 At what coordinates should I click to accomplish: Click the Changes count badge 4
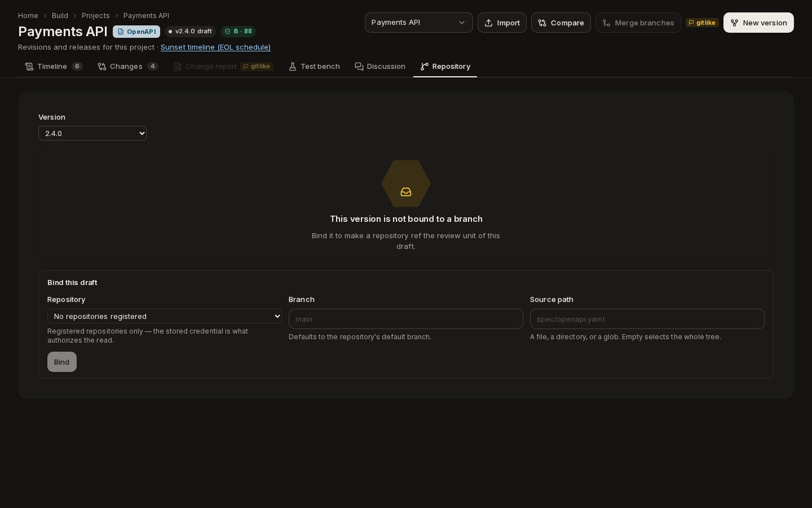point(153,67)
